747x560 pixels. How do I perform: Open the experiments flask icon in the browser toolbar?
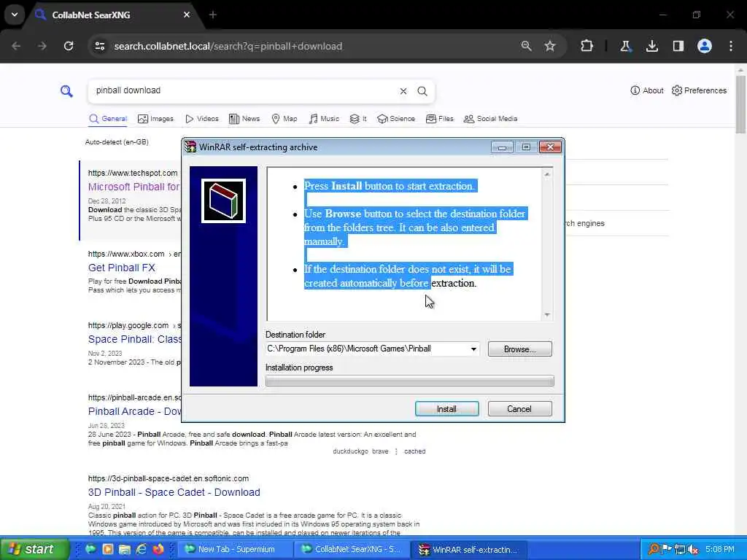click(x=625, y=46)
